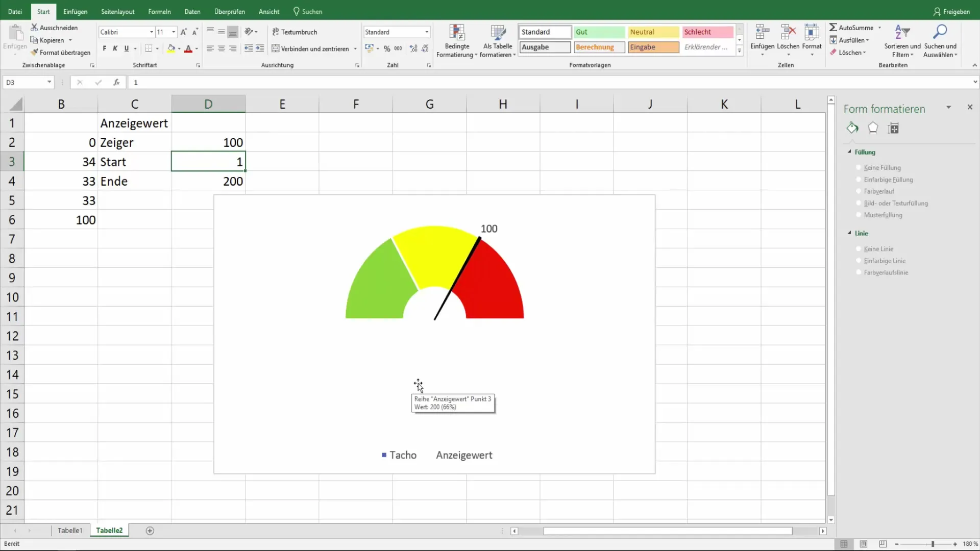Close the Form formatieren pane
This screenshot has width=980, height=551.
pos(970,107)
